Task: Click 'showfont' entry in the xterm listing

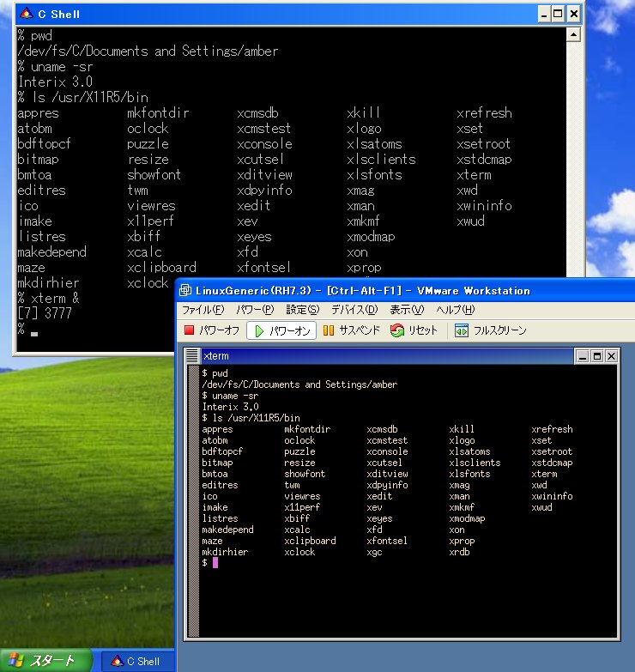Action: 305,474
